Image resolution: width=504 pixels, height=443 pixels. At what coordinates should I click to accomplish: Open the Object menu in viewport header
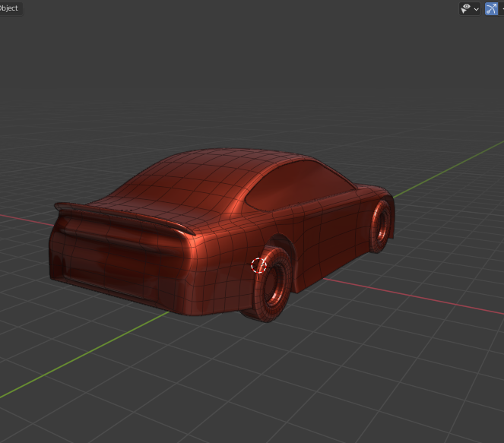10,8
